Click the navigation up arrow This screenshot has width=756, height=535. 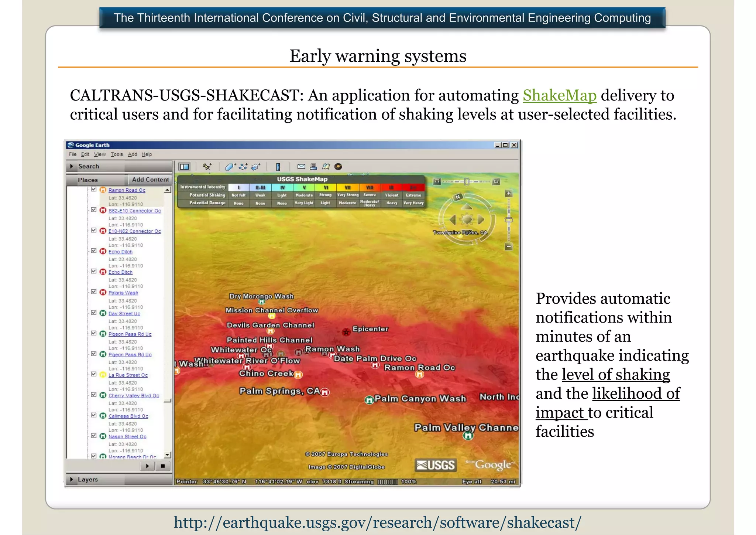tap(467, 207)
